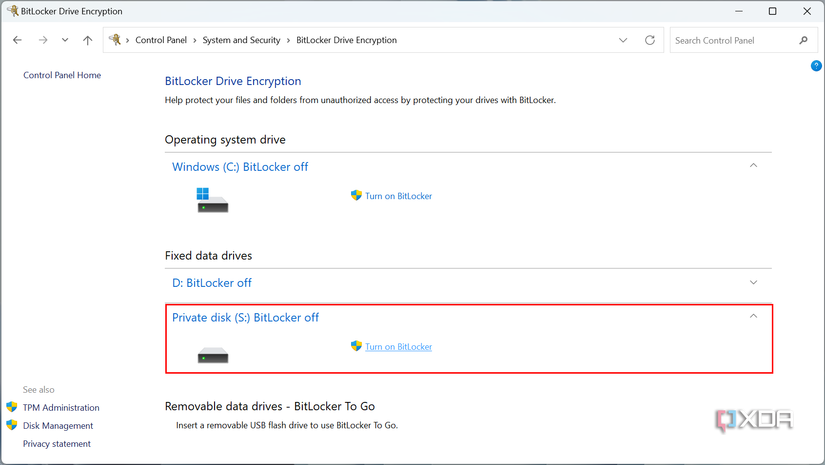The height and width of the screenshot is (465, 825).
Task: Click the Forward navigation arrow
Action: (x=43, y=40)
